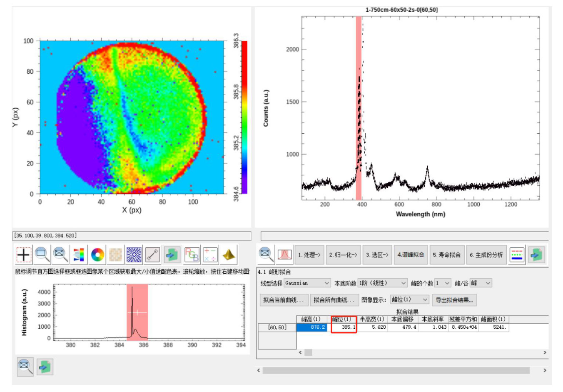Viewport: 563px width, 392px height.
Task: Expand the 线型选择 Gaussian dropdown
Action: [x=307, y=283]
